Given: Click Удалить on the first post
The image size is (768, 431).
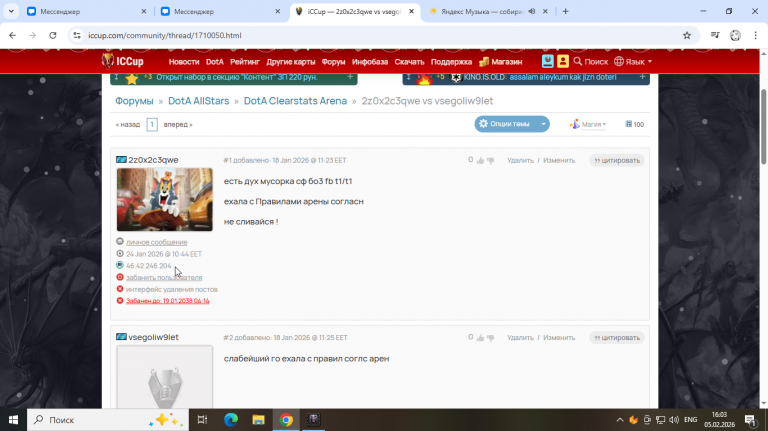Looking at the screenshot, I should coord(520,160).
